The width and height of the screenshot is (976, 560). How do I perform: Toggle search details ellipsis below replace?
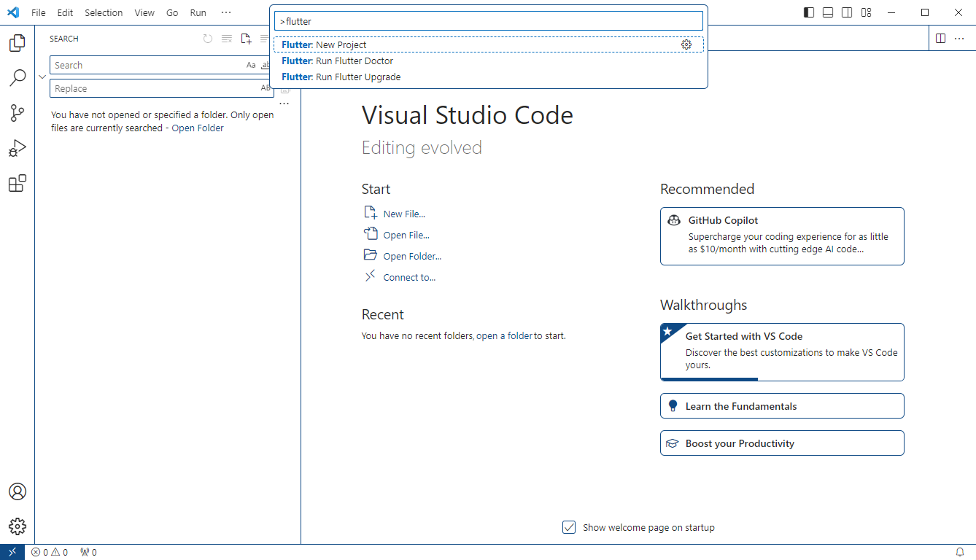(284, 104)
